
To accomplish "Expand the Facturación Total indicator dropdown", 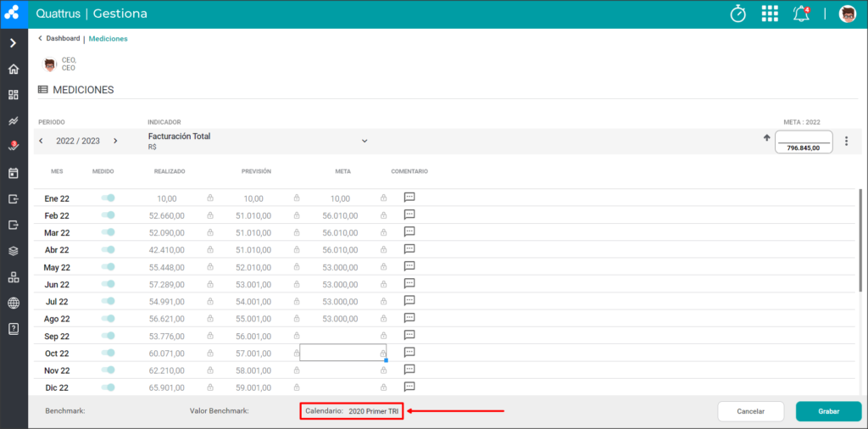I will coord(364,141).
